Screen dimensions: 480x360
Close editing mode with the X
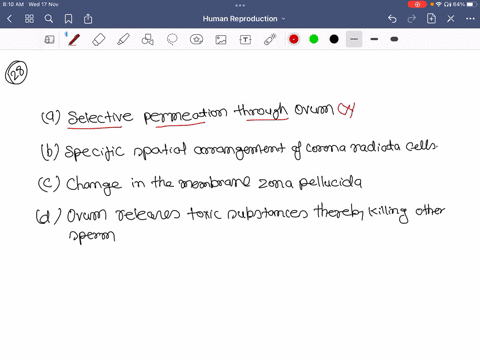point(451,19)
